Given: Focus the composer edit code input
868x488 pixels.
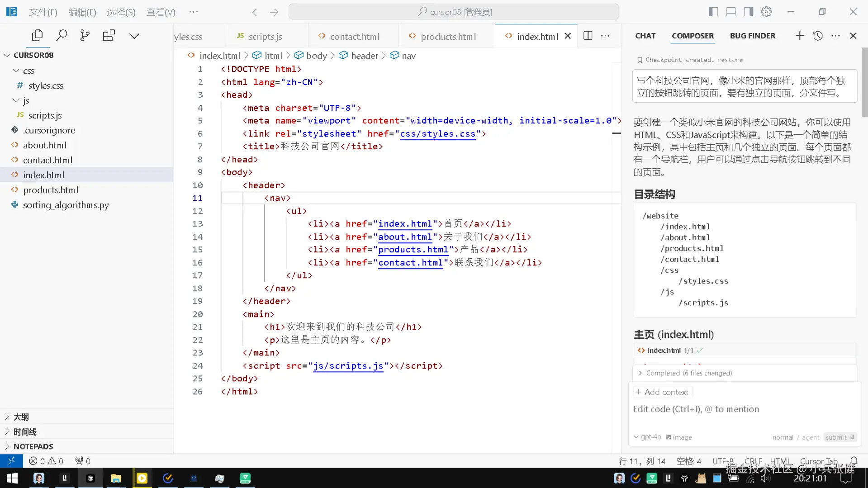Looking at the screenshot, I should pyautogui.click(x=744, y=409).
